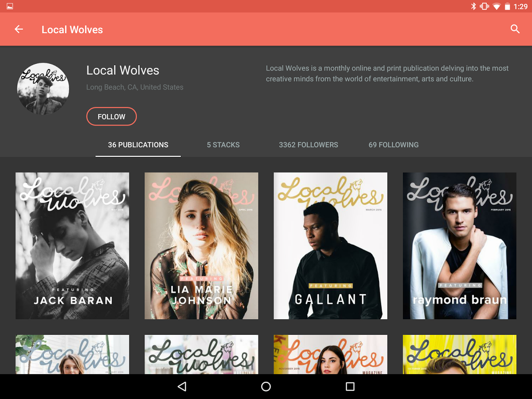
Task: Select the 36 Publications tab
Action: (138, 145)
